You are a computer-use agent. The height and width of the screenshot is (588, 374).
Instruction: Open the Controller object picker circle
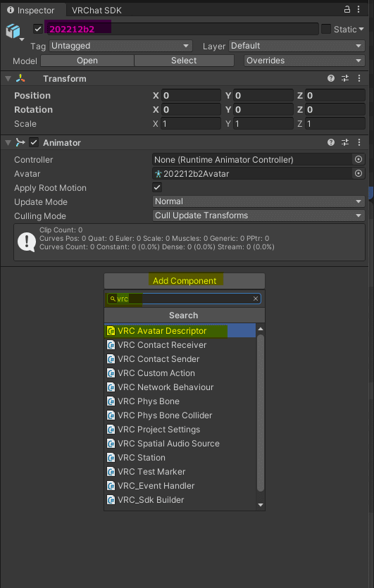coord(359,159)
